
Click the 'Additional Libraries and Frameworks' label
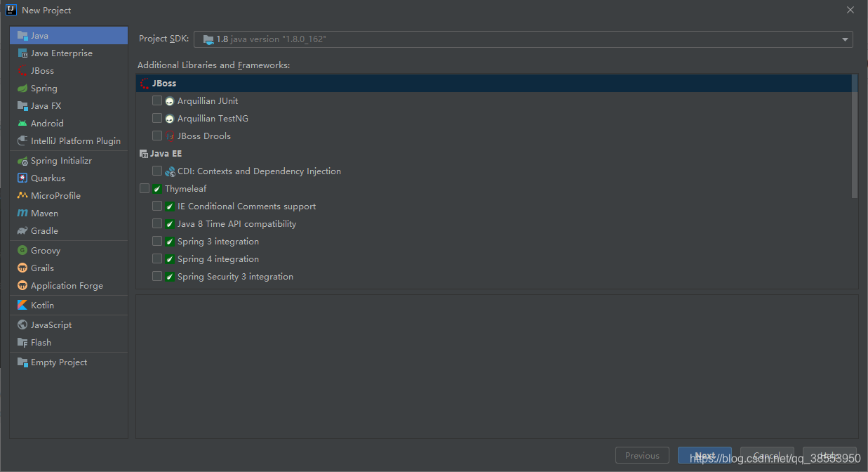(x=213, y=65)
